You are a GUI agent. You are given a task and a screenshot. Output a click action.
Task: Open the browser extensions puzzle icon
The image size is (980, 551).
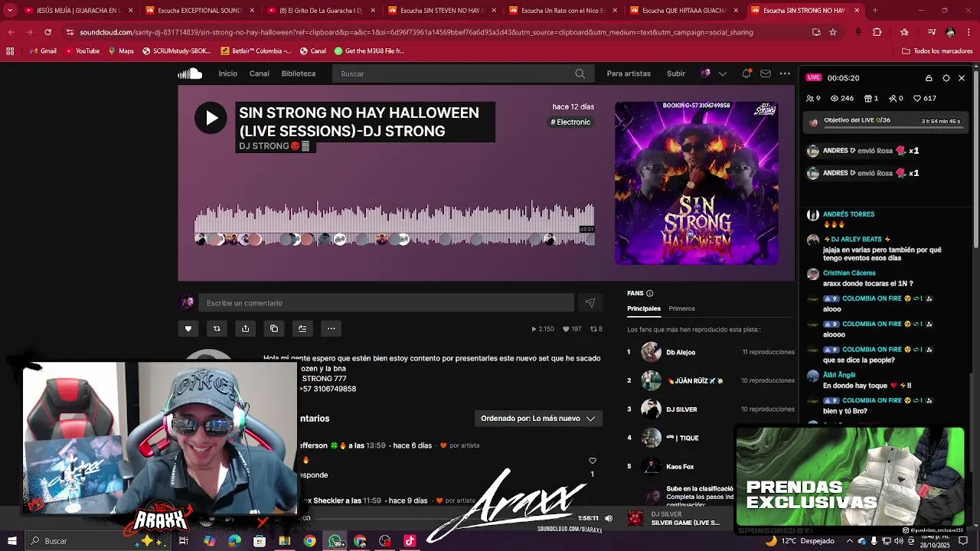click(x=877, y=32)
